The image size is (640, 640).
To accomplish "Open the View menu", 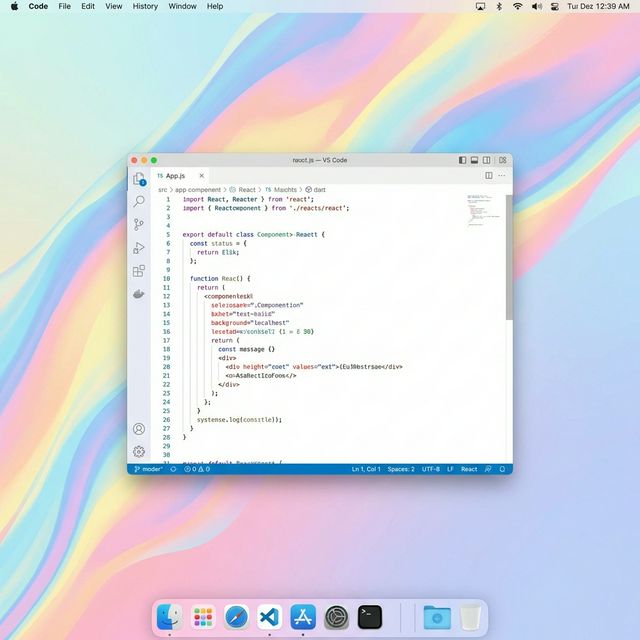I will (x=113, y=6).
